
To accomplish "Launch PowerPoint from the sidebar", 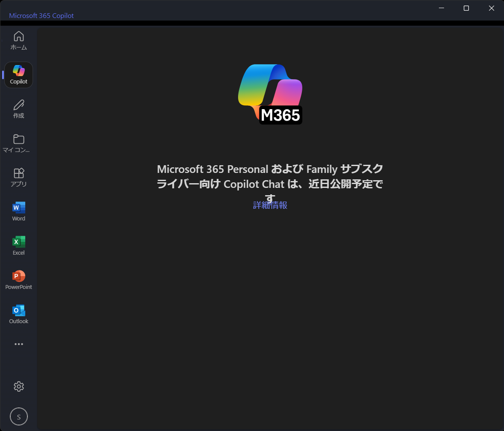I will coord(19,280).
